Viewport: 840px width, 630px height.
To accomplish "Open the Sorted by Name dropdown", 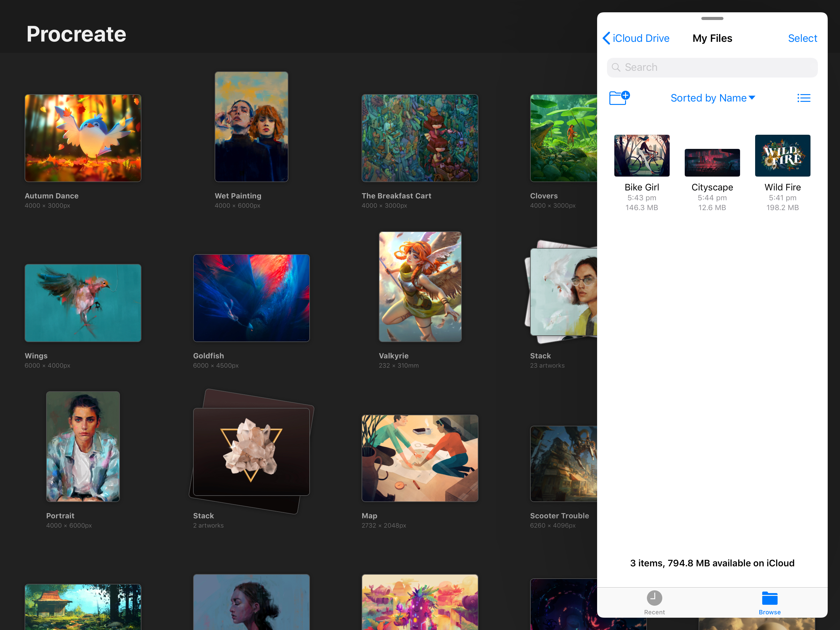I will (712, 98).
